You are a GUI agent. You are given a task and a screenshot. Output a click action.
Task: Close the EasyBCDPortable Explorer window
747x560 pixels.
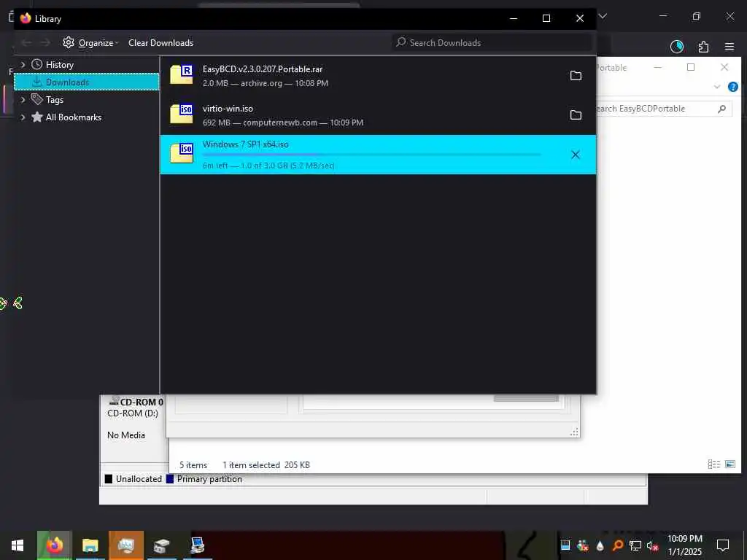(x=724, y=67)
